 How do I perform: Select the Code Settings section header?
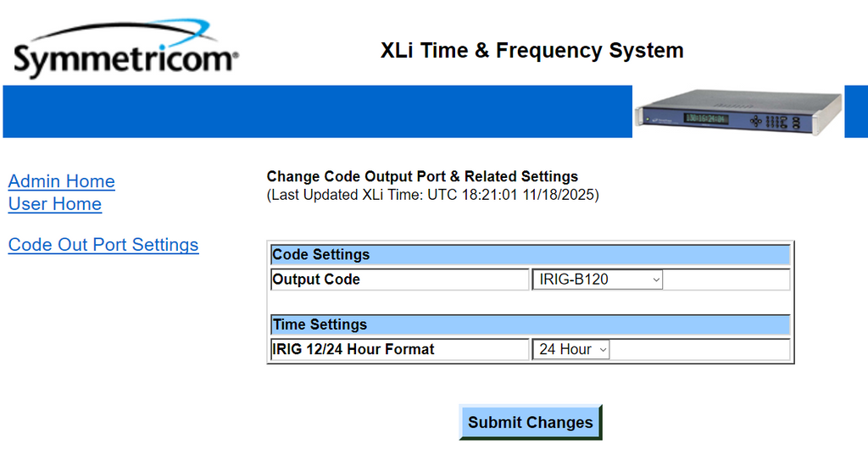point(531,254)
